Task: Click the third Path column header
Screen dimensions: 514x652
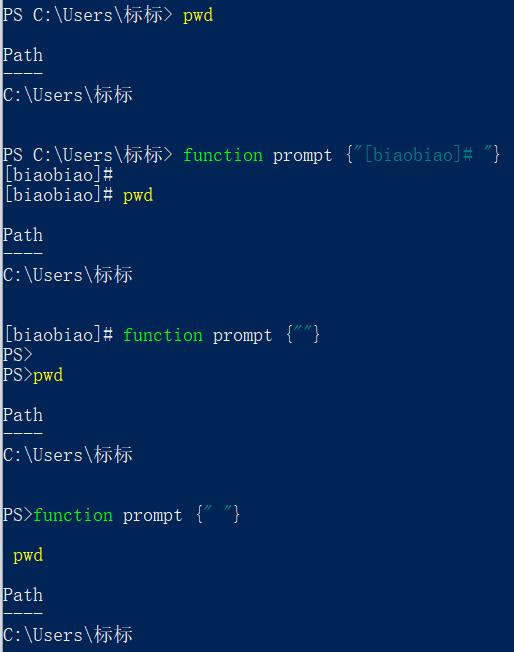Action: click(23, 415)
